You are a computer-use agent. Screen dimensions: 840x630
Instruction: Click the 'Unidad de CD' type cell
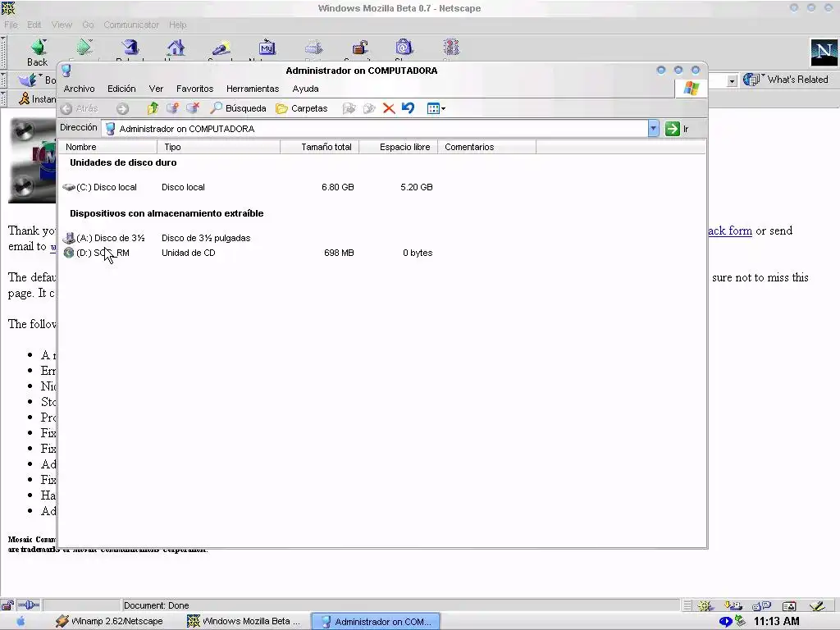point(189,253)
